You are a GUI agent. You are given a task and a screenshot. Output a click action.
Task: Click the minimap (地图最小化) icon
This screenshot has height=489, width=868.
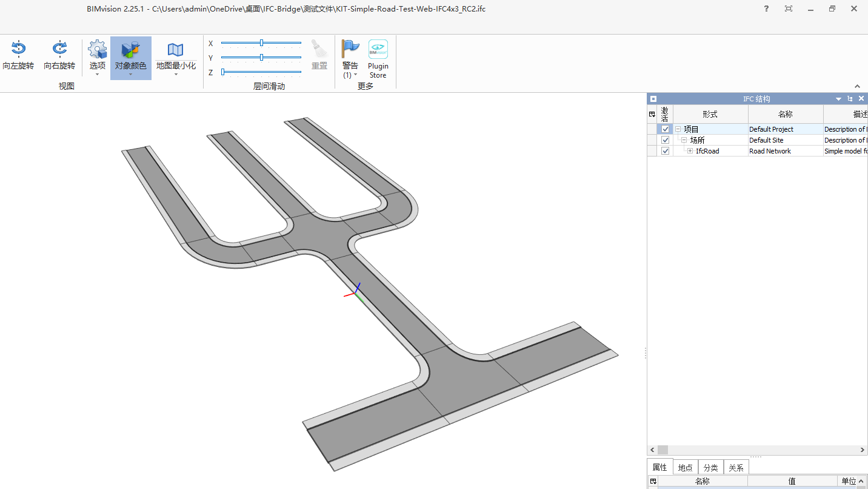click(176, 50)
